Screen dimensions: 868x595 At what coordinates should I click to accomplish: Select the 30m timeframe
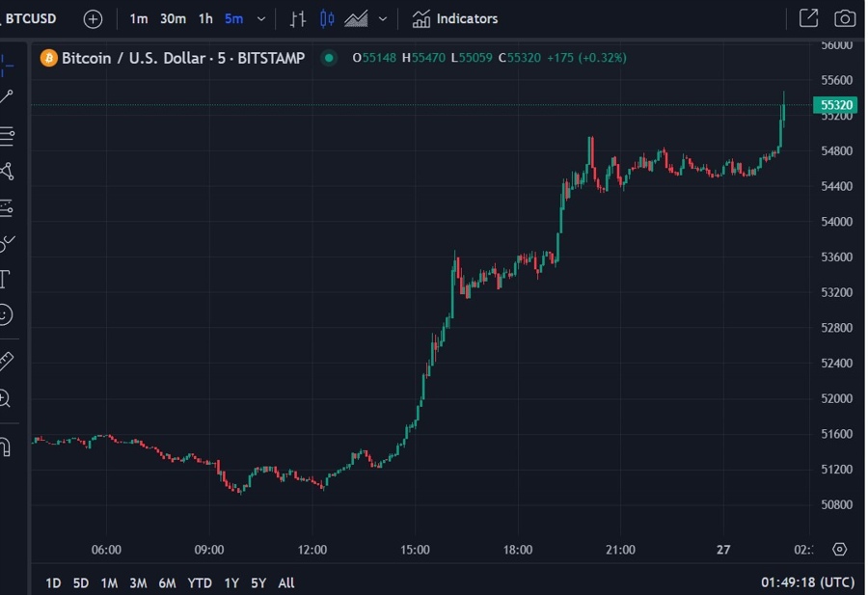click(173, 19)
